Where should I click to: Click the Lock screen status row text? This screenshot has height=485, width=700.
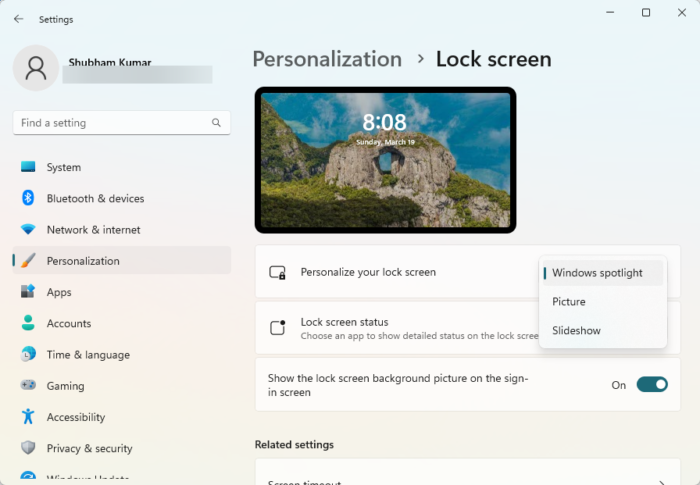344,322
